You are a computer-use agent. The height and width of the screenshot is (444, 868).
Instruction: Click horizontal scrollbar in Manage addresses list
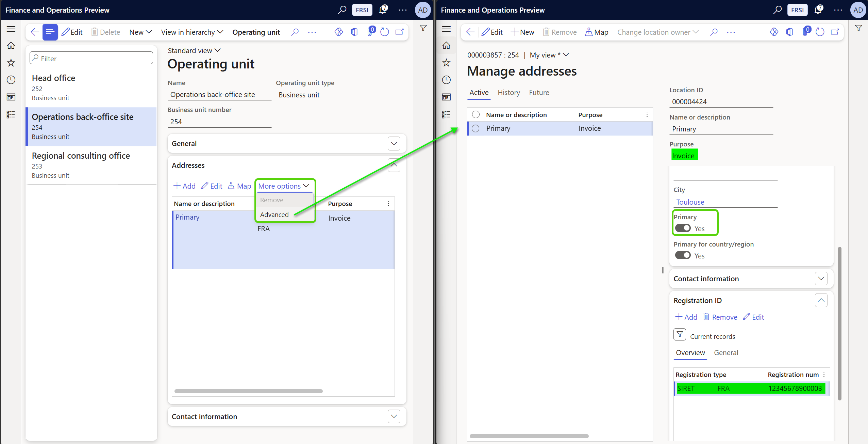529,436
